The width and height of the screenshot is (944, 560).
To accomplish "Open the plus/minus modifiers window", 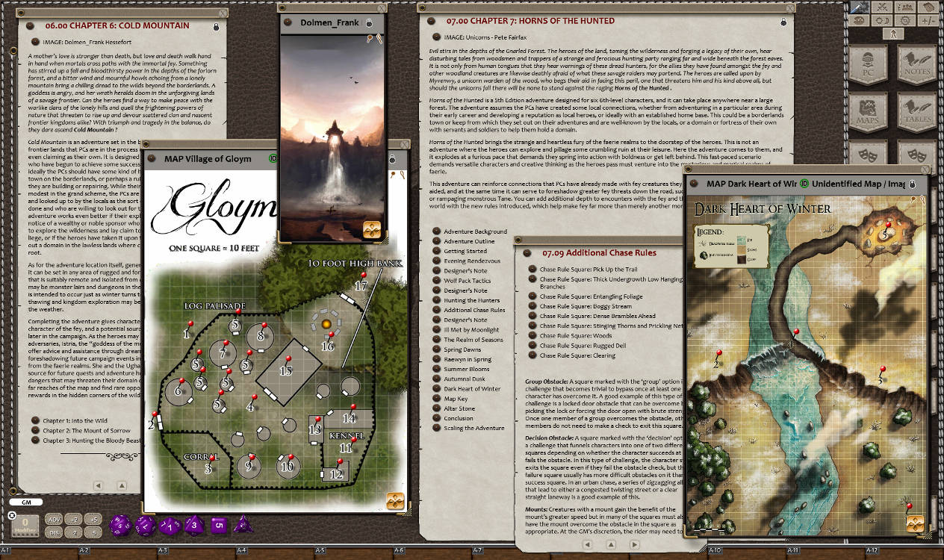I will (x=929, y=21).
